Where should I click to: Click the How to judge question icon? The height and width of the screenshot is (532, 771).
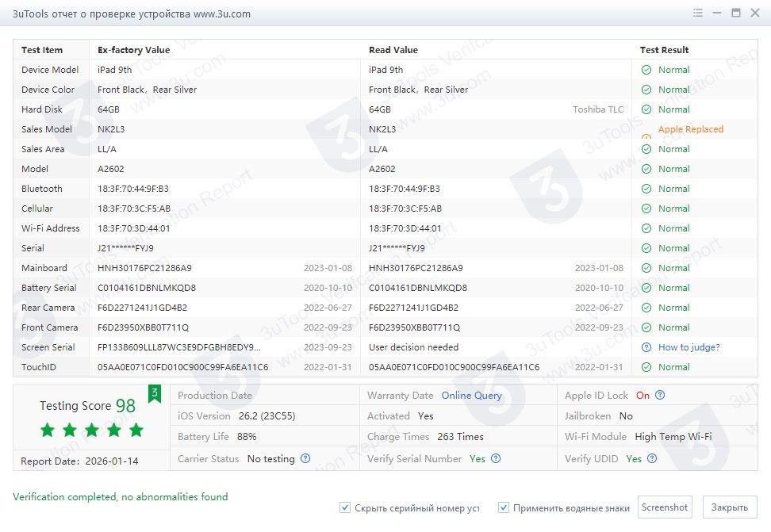click(646, 347)
